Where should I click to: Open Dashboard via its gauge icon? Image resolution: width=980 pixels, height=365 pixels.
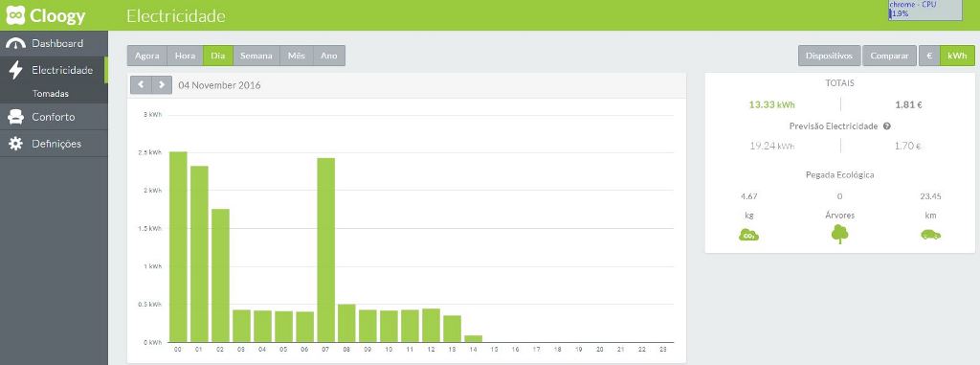coord(15,44)
